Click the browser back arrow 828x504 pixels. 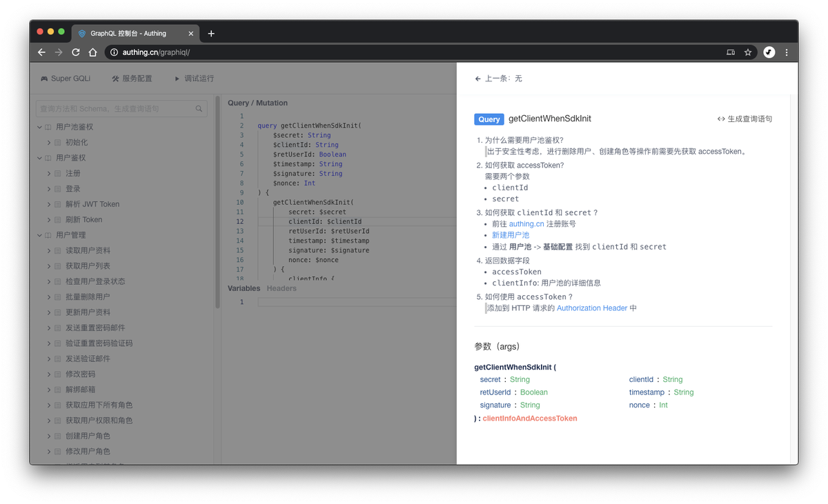41,52
